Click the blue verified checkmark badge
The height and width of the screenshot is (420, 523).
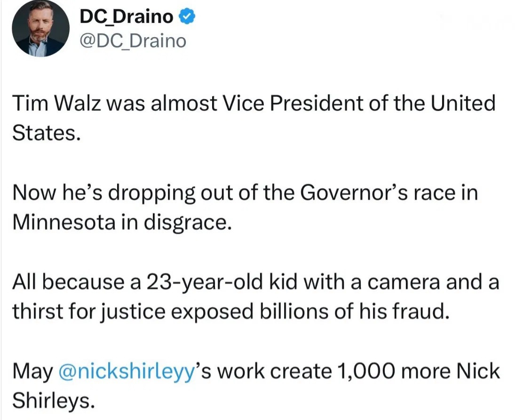187,17
